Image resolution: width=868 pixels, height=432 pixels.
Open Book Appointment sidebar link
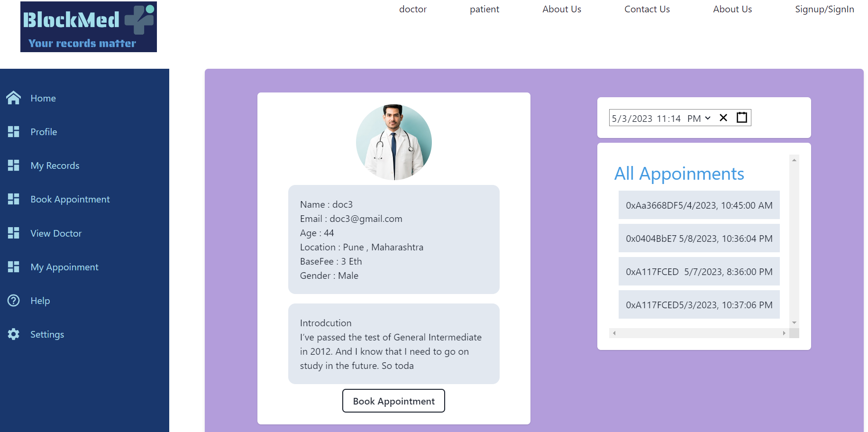pos(70,199)
